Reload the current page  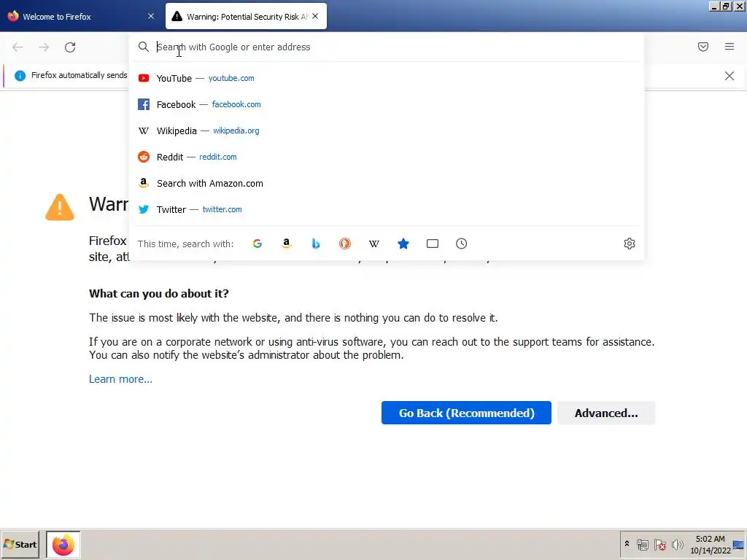[x=70, y=47]
